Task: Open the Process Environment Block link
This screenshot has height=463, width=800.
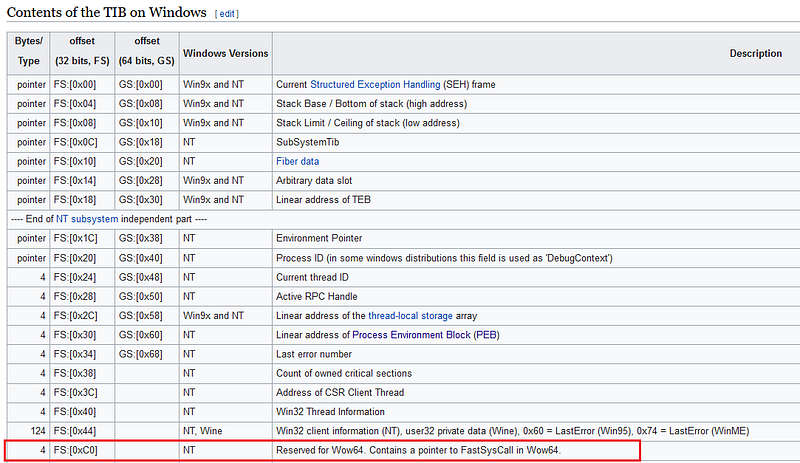Action: pos(411,335)
